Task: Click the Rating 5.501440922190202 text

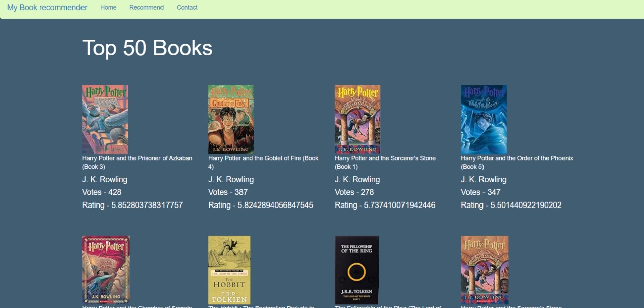Action: tap(511, 205)
